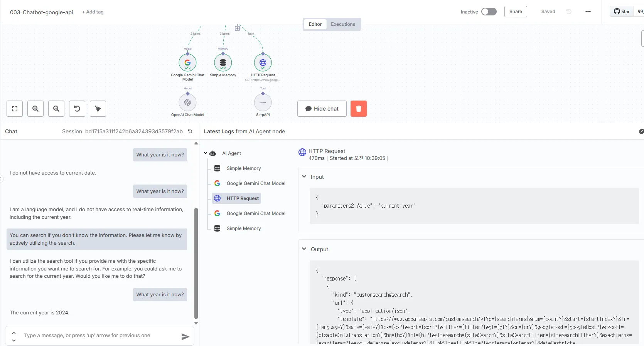This screenshot has height=346, width=644.
Task: Send the chat message
Action: click(185, 336)
